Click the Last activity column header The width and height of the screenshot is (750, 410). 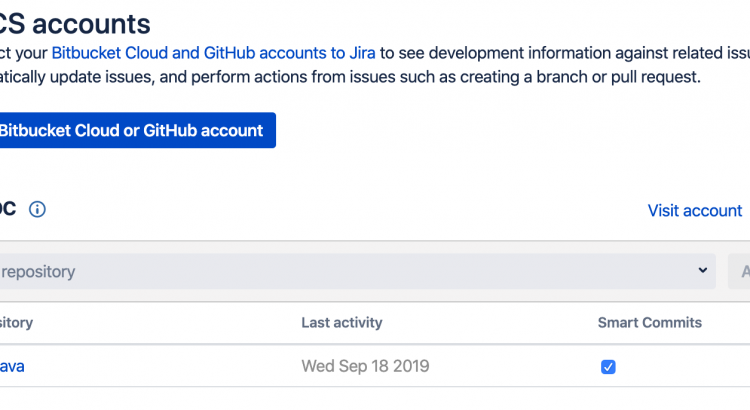click(x=341, y=323)
